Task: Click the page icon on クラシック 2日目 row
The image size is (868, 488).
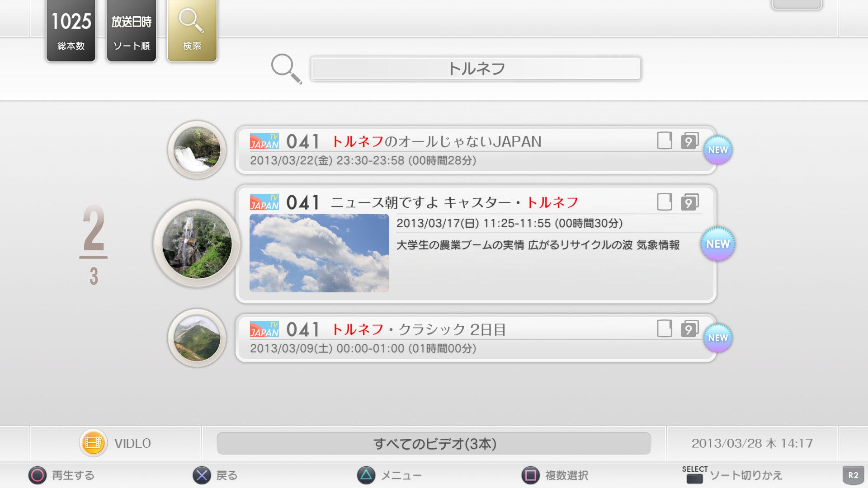Action: point(665,328)
